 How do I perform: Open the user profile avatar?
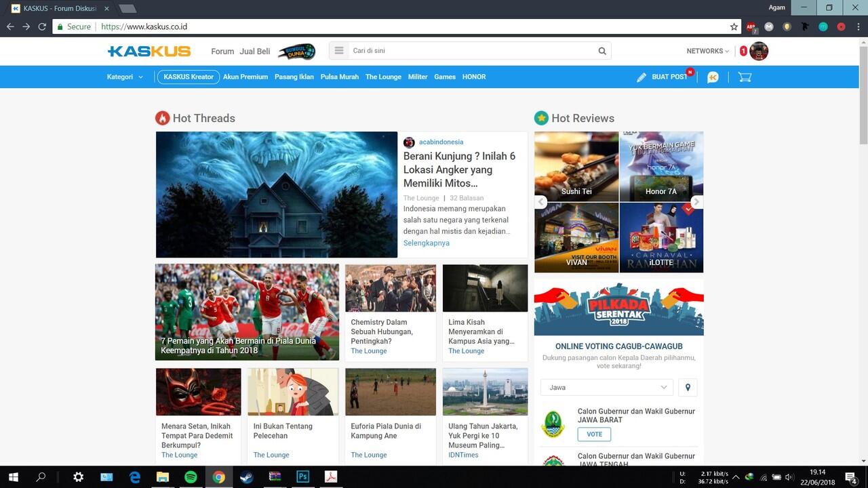(759, 51)
